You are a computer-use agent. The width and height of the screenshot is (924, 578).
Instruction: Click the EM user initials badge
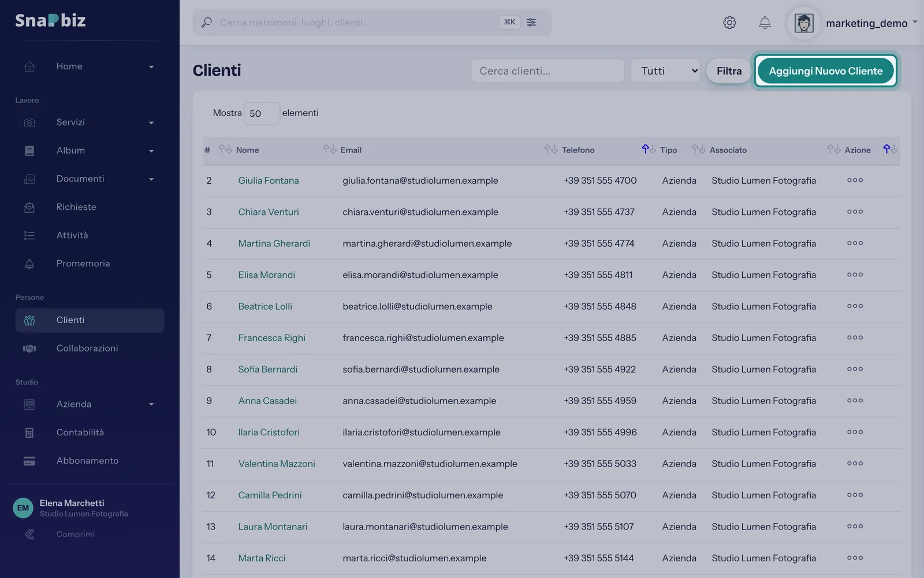[23, 508]
